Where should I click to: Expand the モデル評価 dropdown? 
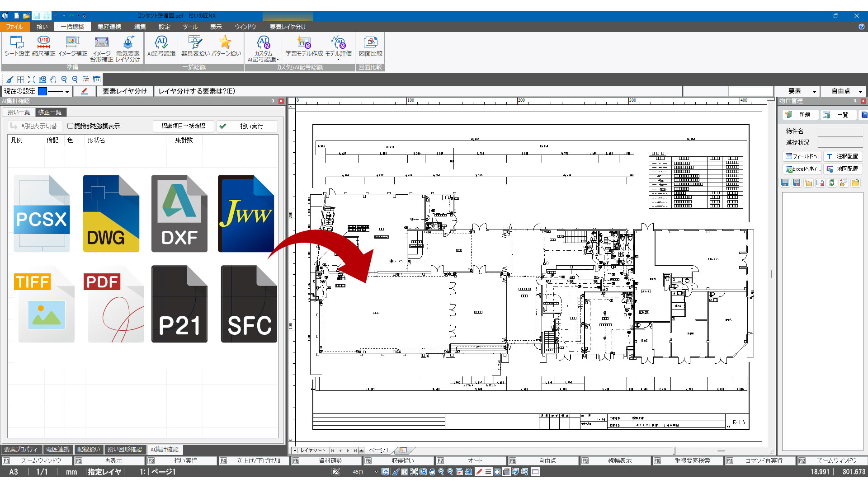click(338, 60)
